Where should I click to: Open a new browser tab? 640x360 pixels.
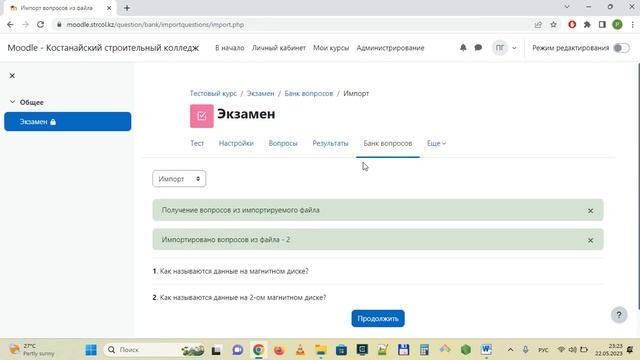(127, 8)
